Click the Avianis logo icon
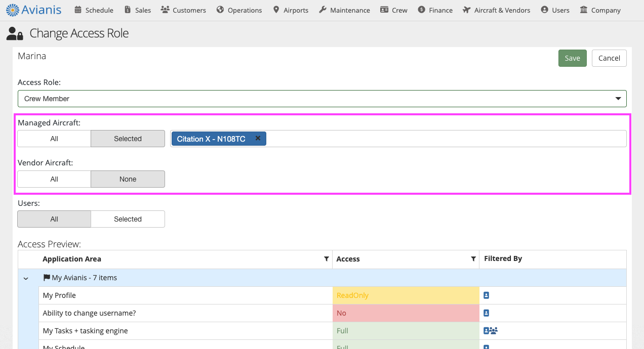 click(x=13, y=10)
